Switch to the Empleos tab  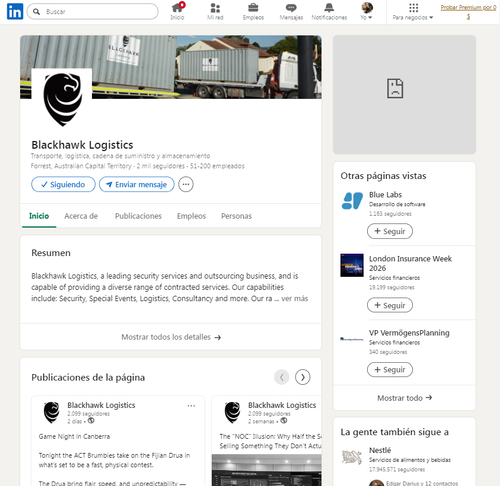point(191,216)
